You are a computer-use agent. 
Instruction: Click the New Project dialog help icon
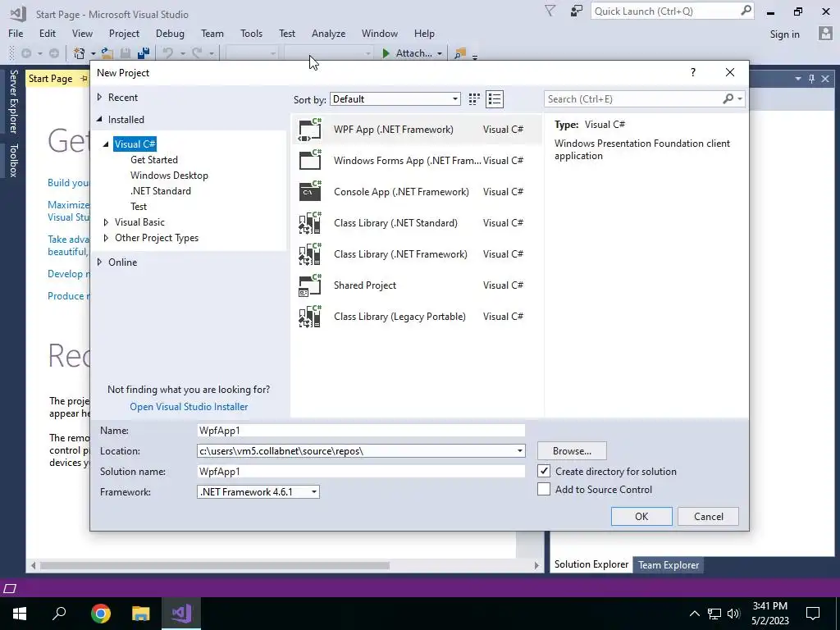click(x=692, y=72)
